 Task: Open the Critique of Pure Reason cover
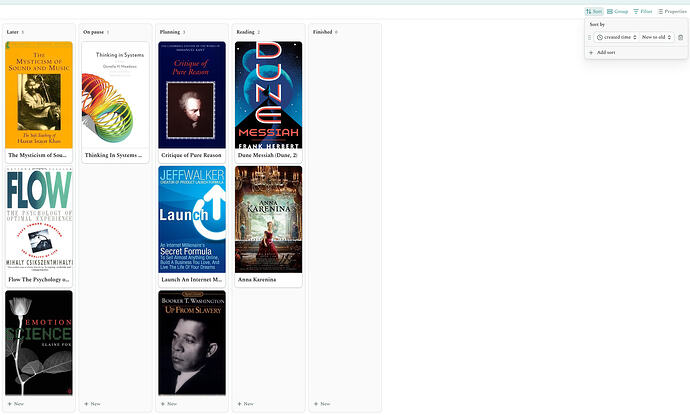pos(192,95)
